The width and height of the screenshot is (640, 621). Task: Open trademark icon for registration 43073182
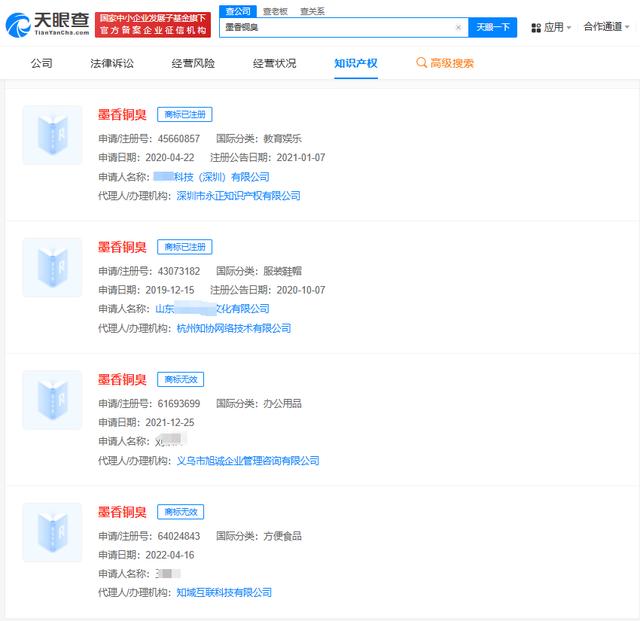click(52, 267)
